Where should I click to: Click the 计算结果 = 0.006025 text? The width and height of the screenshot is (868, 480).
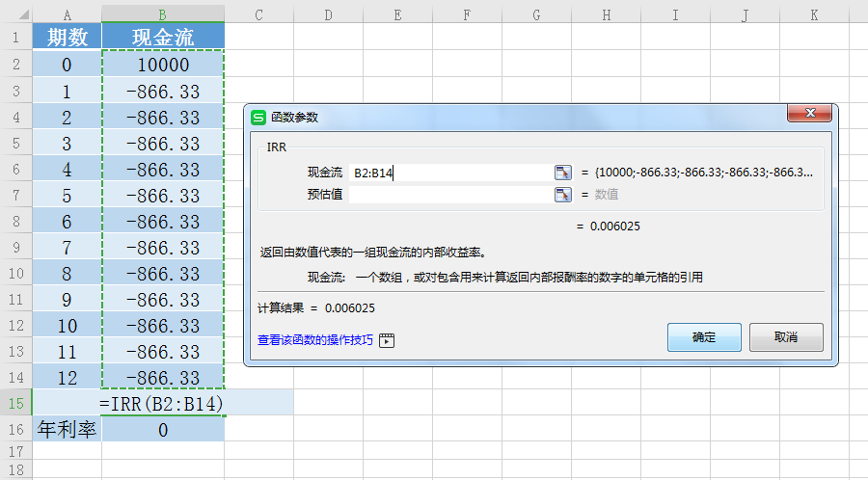[316, 308]
